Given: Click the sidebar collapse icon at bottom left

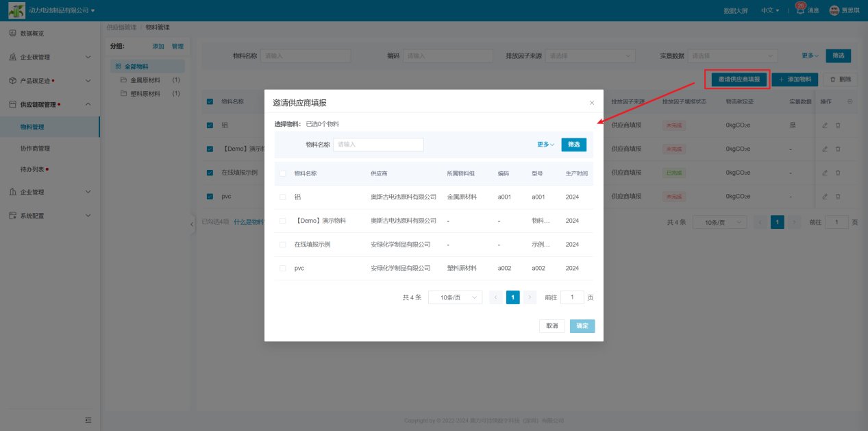Looking at the screenshot, I should (88, 420).
